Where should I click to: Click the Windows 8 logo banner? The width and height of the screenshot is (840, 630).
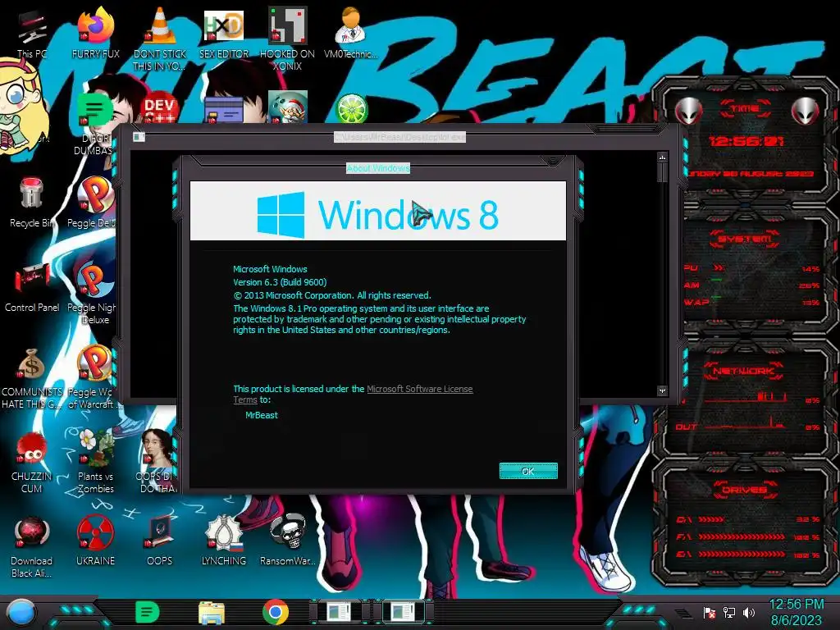pos(377,211)
